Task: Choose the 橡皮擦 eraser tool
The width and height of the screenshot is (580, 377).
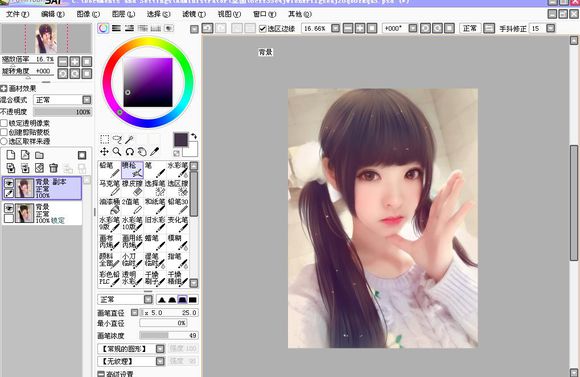Action: [132, 188]
